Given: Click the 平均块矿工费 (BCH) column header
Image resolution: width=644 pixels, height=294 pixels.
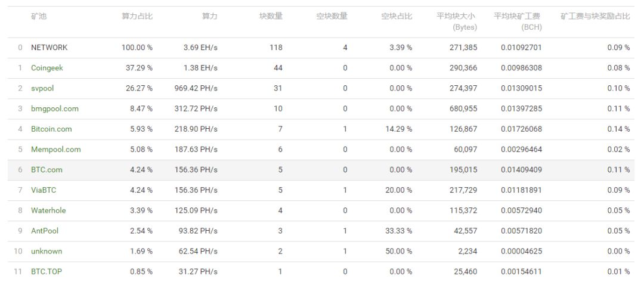Looking at the screenshot, I should pyautogui.click(x=518, y=21).
